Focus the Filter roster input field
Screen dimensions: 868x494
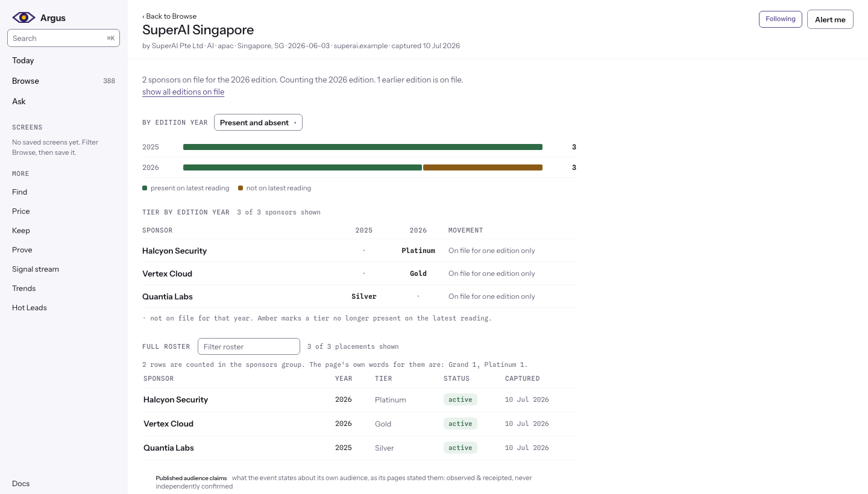tap(249, 346)
